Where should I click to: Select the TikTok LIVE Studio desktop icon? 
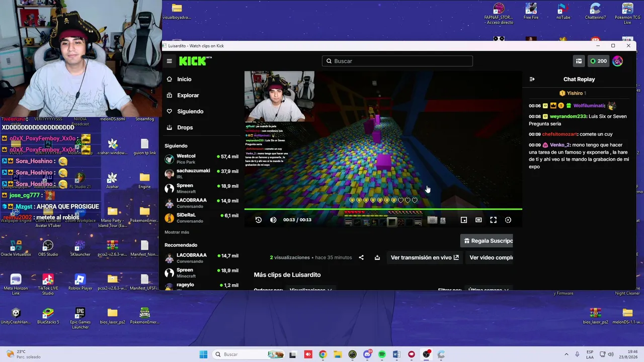[x=48, y=284]
